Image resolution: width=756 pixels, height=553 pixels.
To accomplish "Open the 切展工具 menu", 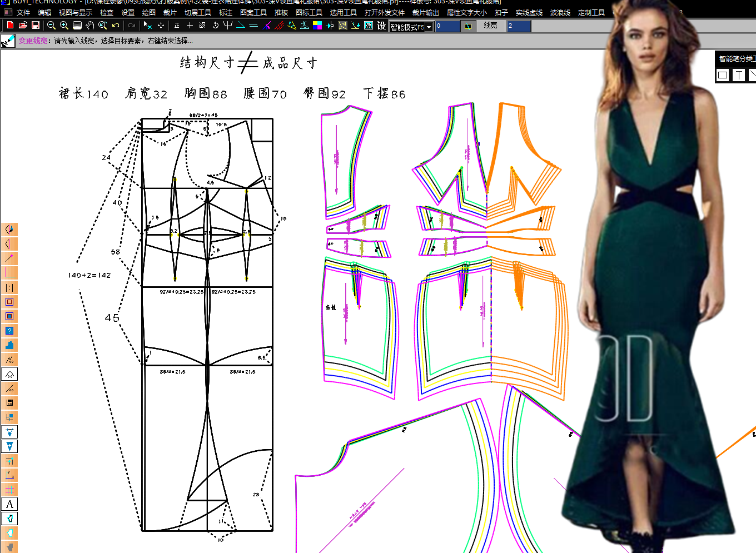I will [198, 12].
